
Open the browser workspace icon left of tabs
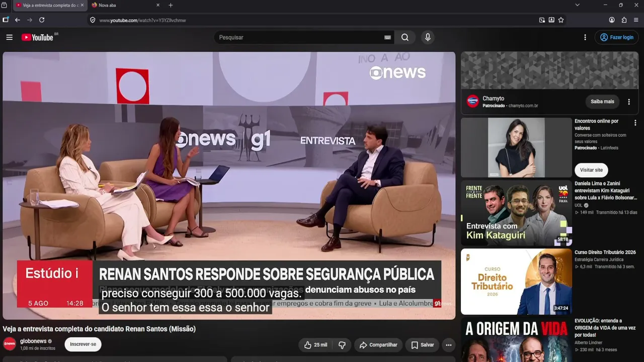tap(4, 5)
